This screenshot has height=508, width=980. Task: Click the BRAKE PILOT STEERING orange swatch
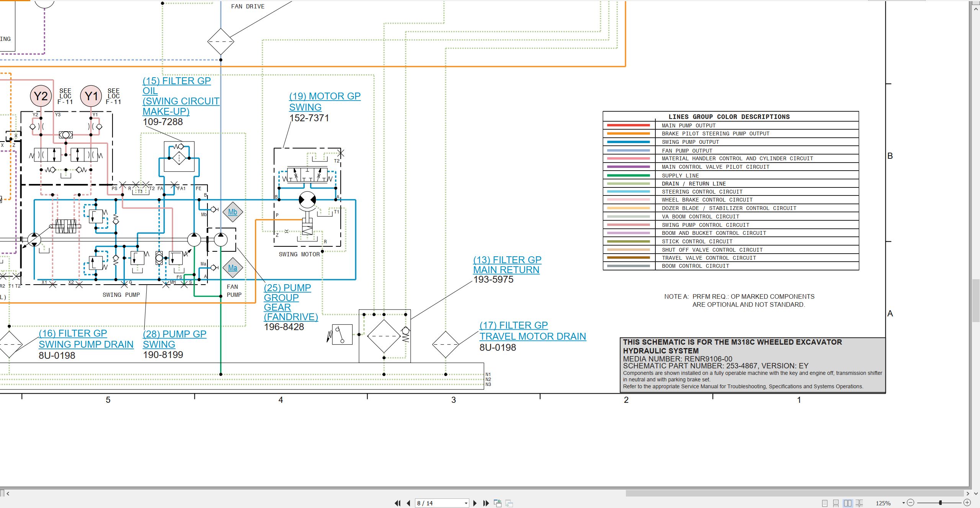pyautogui.click(x=628, y=134)
